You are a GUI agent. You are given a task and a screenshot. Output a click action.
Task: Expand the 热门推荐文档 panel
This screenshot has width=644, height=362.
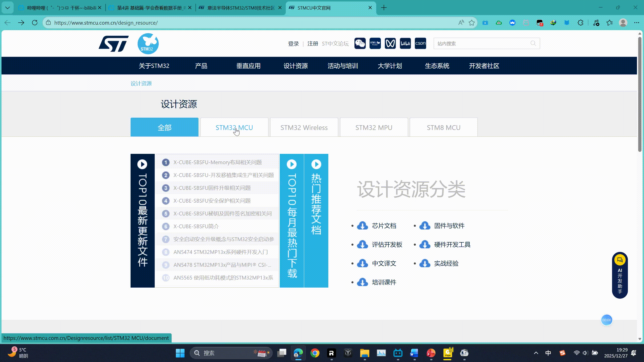[x=316, y=220]
